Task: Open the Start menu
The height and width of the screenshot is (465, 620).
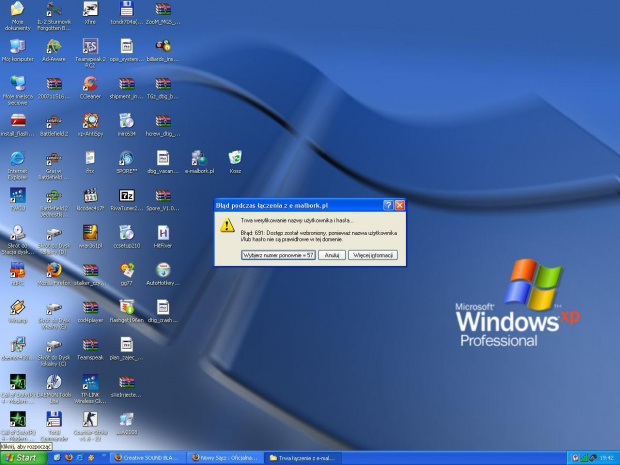Action: [x=23, y=458]
